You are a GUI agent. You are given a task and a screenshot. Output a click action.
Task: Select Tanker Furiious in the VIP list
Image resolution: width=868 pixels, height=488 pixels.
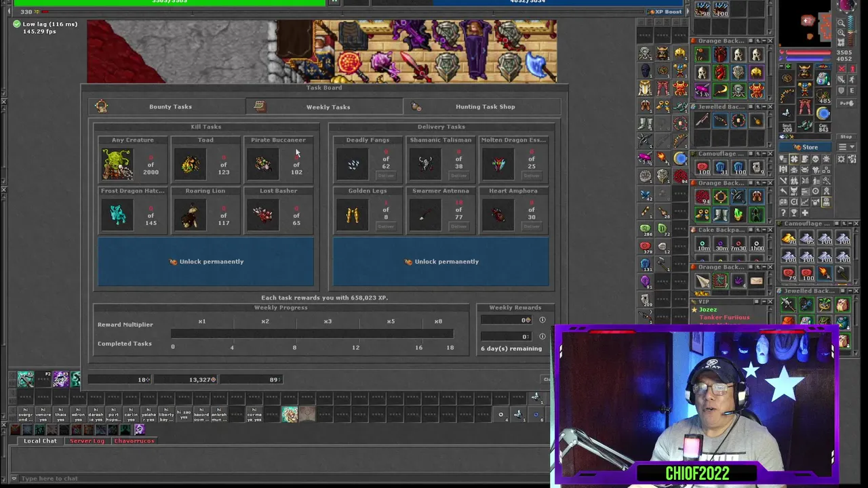coord(724,317)
